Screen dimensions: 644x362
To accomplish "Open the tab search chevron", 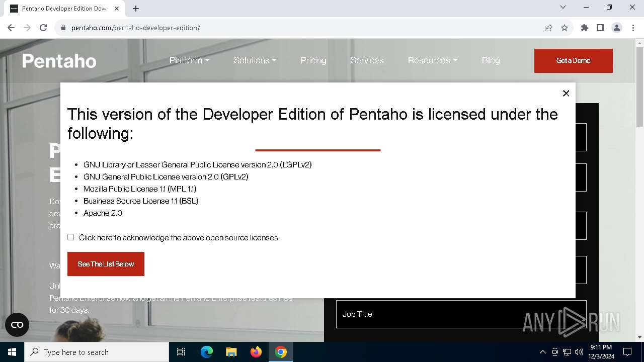I will [563, 8].
